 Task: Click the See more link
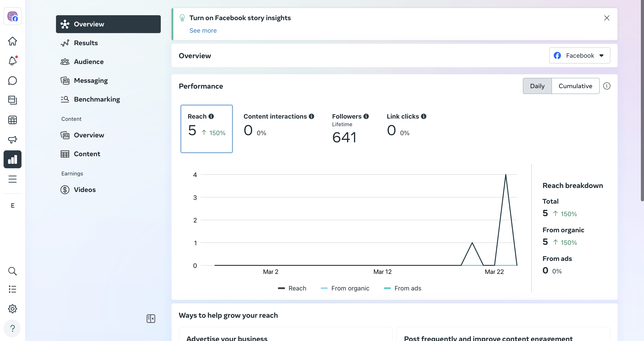[x=203, y=30]
